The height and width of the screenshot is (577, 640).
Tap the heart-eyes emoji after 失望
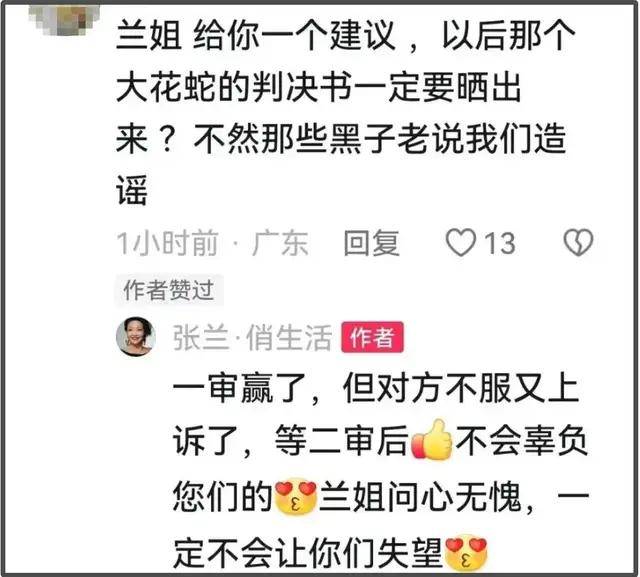466,554
